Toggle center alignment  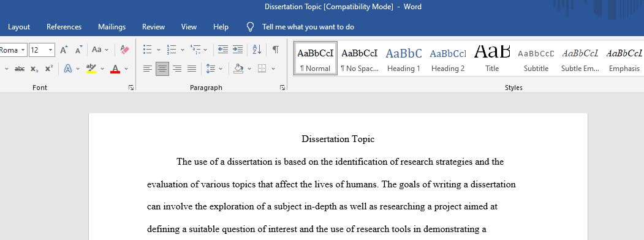click(162, 69)
